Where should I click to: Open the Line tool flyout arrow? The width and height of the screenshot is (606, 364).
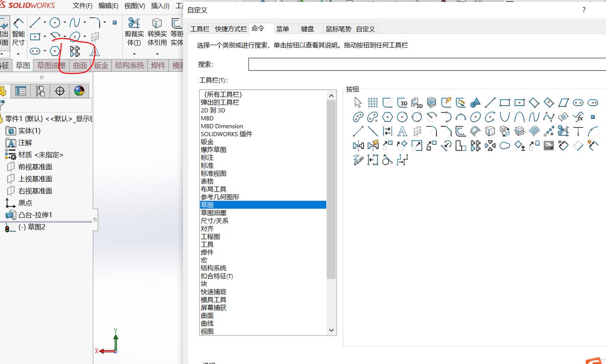45,22
